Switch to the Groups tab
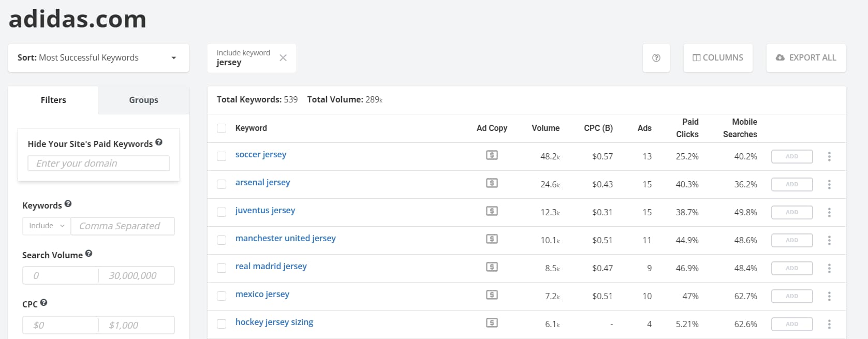This screenshot has height=339, width=868. click(143, 100)
